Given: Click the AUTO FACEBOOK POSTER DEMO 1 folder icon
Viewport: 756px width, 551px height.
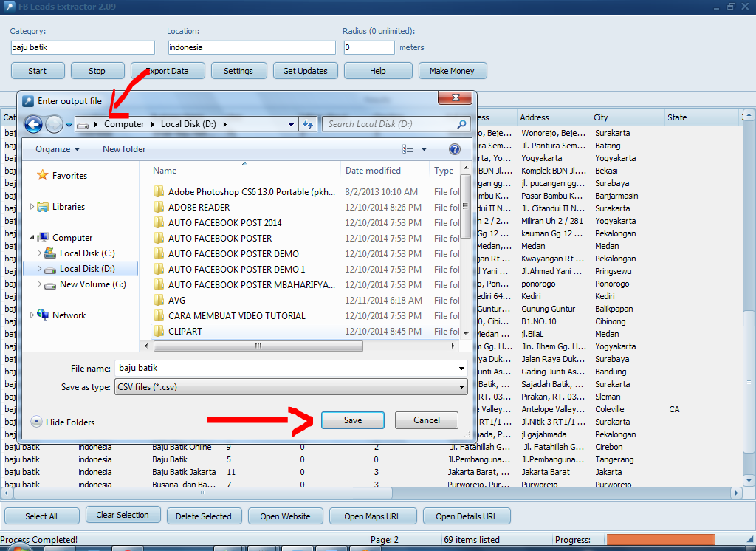Looking at the screenshot, I should (159, 270).
